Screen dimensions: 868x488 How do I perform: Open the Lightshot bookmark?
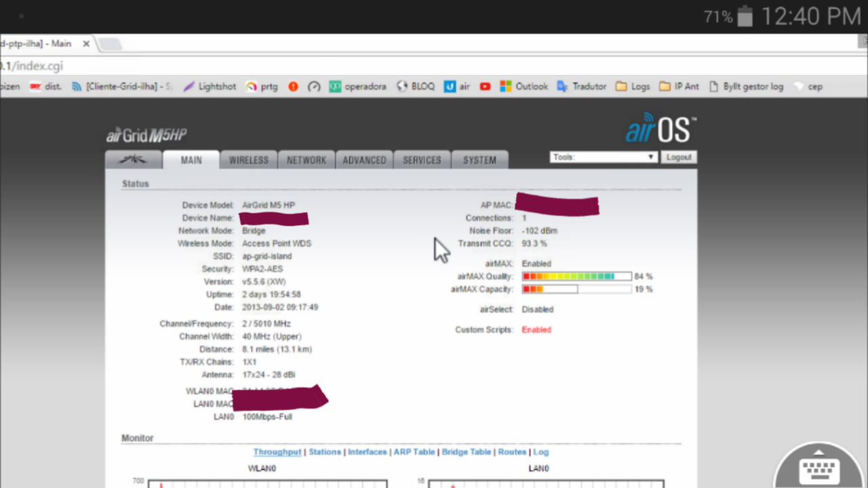pyautogui.click(x=210, y=87)
